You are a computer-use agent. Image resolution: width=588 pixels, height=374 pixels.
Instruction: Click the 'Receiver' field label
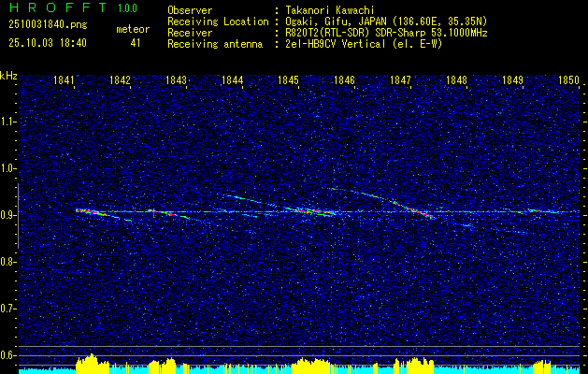point(190,33)
